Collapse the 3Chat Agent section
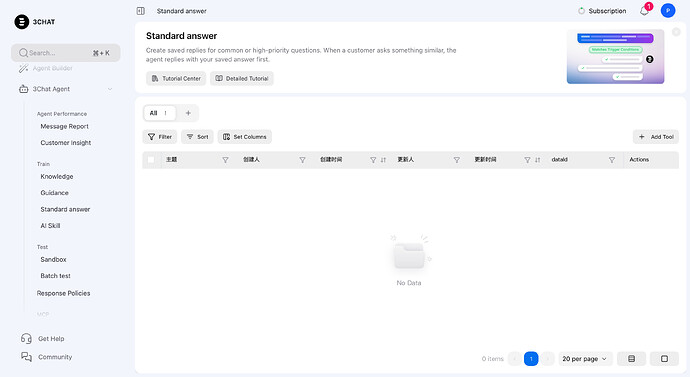 click(110, 89)
